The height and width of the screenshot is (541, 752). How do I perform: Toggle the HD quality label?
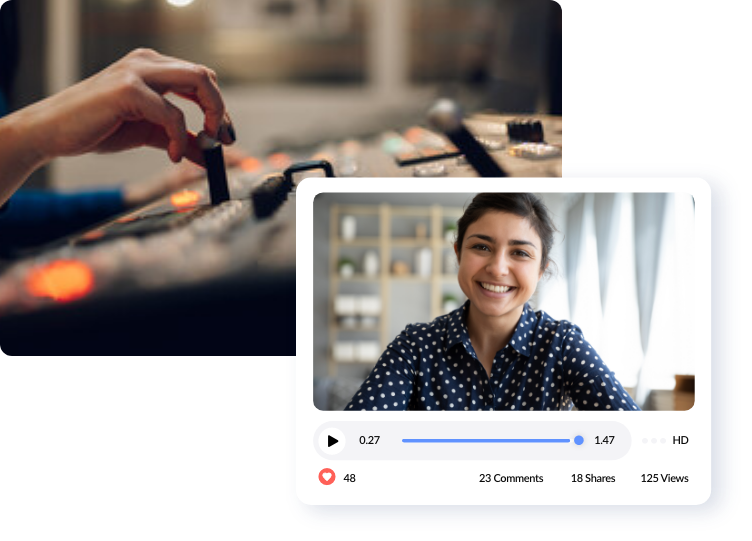click(x=680, y=440)
